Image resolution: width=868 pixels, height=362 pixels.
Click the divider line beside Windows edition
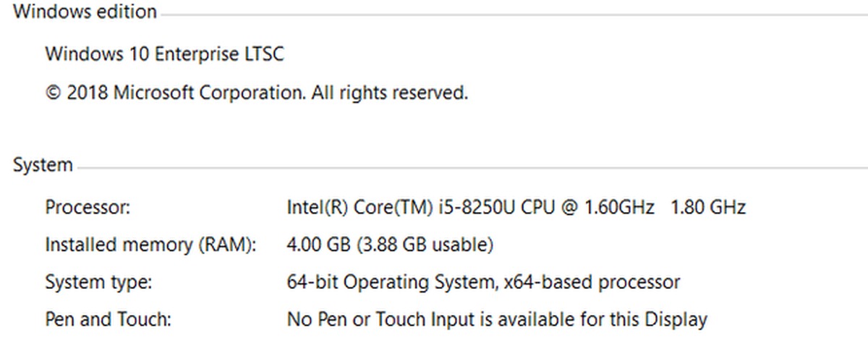point(506,14)
